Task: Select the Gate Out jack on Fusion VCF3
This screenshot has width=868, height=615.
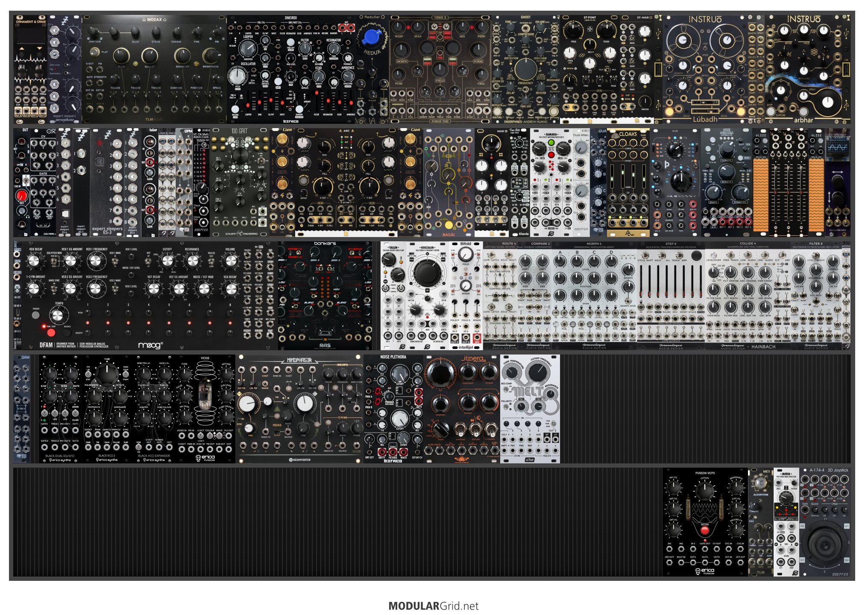Action: 705,549
